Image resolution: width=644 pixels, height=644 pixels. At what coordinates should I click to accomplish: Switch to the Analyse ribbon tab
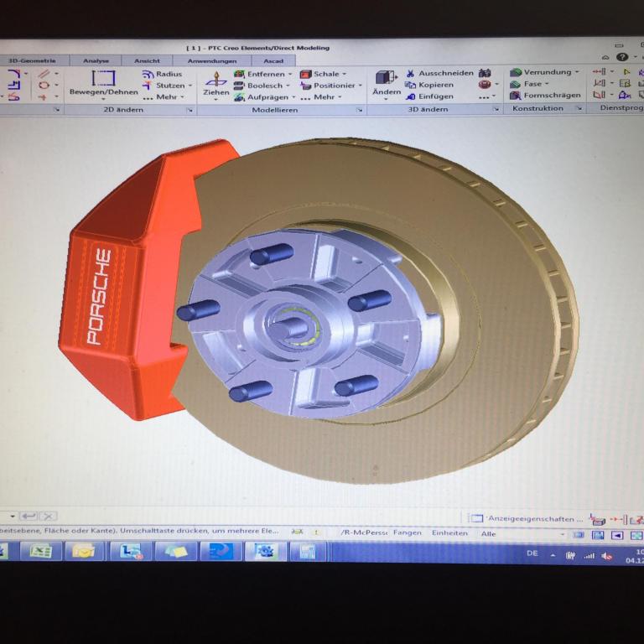(x=96, y=60)
